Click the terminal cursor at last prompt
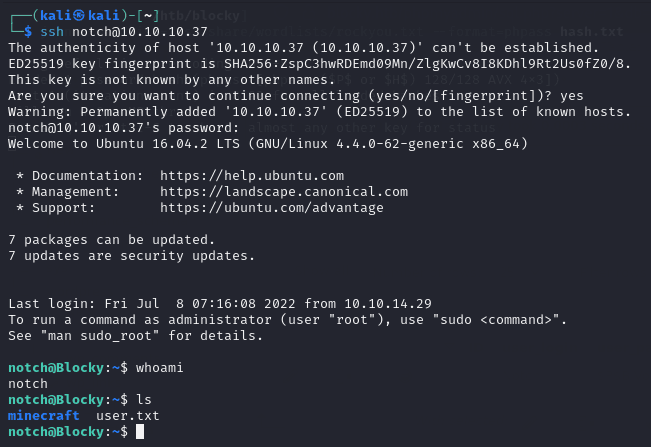The image size is (651, 447). 140,432
